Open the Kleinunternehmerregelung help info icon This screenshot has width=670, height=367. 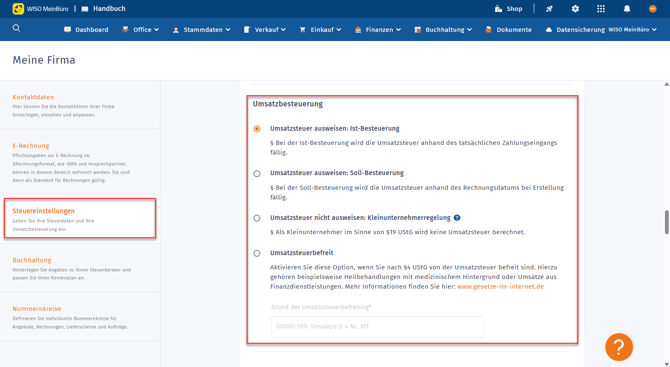[x=457, y=217]
